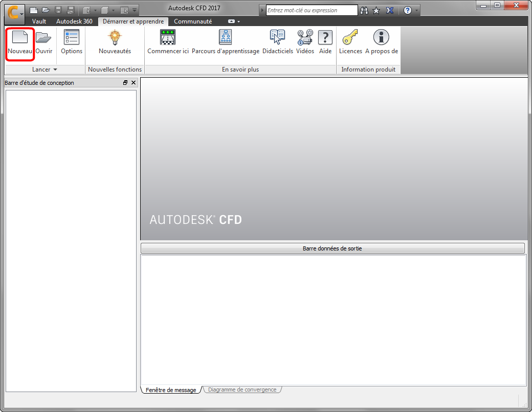Click the Ouvrir ribbon button
Screen dimensions: 532x412
pyautogui.click(x=44, y=42)
